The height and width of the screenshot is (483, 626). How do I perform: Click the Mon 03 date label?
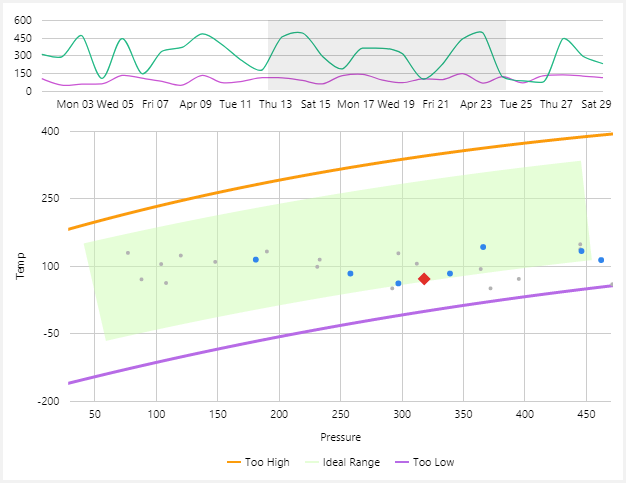coord(75,103)
